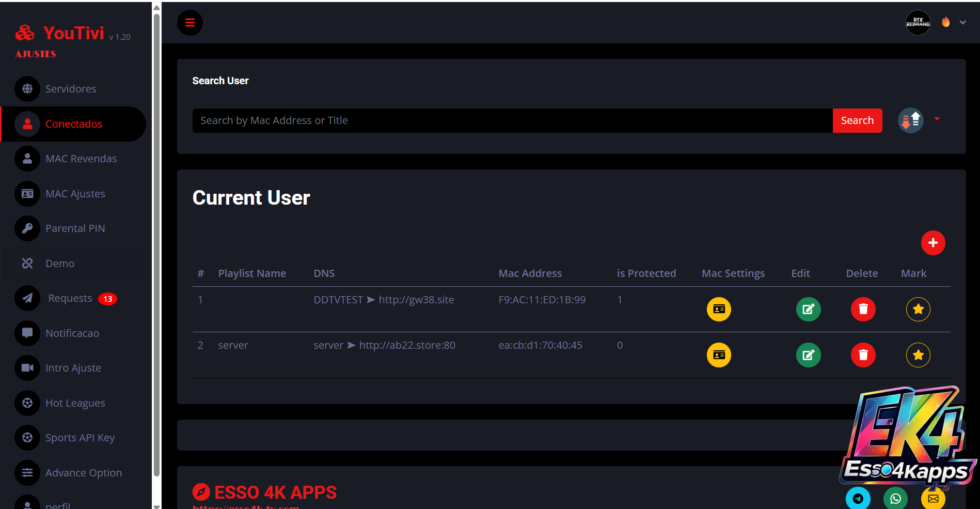Mark the DDTVTEST row with star

tap(918, 310)
